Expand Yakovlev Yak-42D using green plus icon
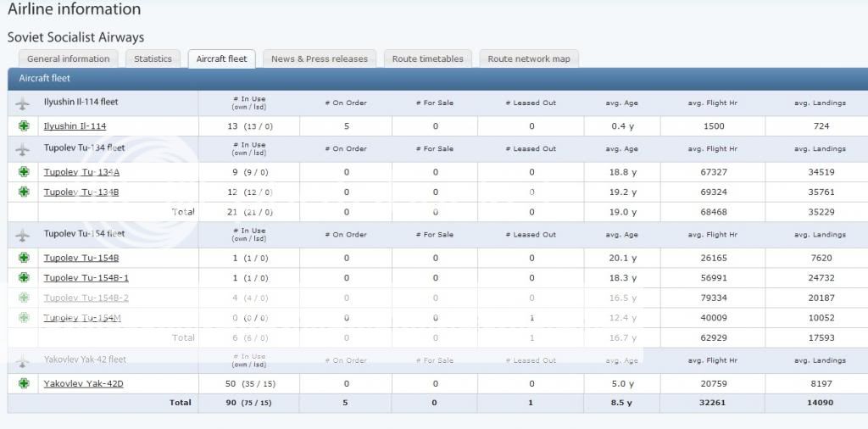This screenshot has height=429, width=868. (23, 384)
